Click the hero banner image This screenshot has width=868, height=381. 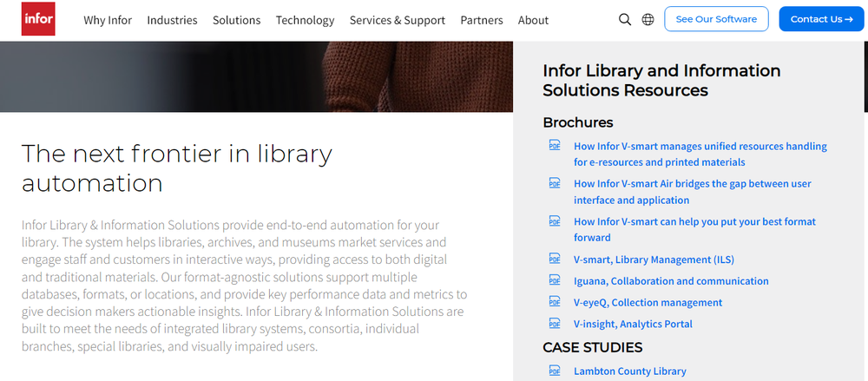coord(256,76)
